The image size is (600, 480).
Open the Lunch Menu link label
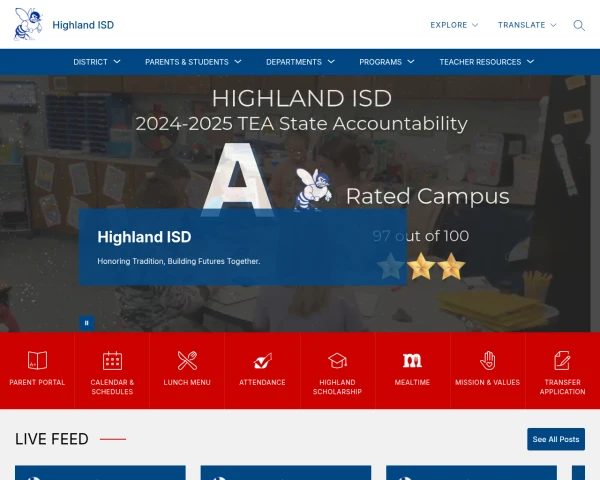pyautogui.click(x=187, y=382)
